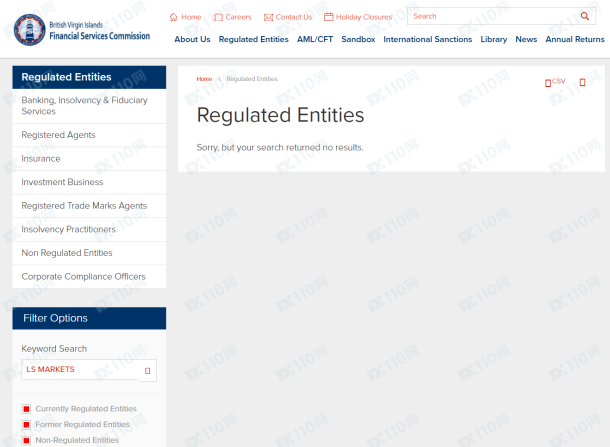Open Banking, Insolvency & Fiduciary Services
Screen dimensions: 610x447
tap(89, 106)
